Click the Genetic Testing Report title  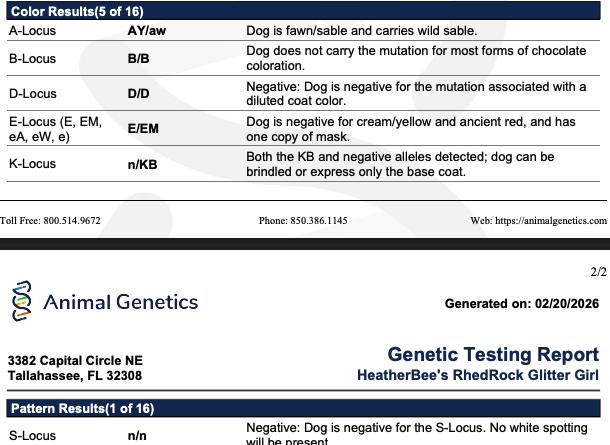[x=492, y=355]
